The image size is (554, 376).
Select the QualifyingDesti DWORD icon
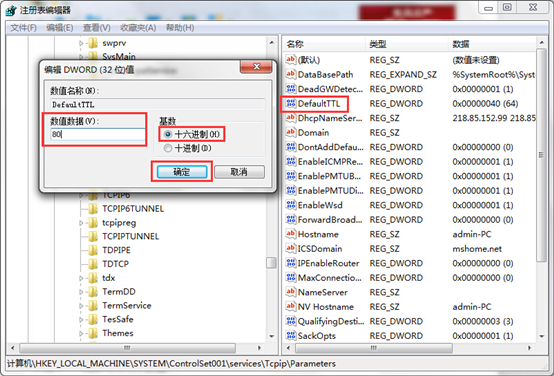[290, 321]
